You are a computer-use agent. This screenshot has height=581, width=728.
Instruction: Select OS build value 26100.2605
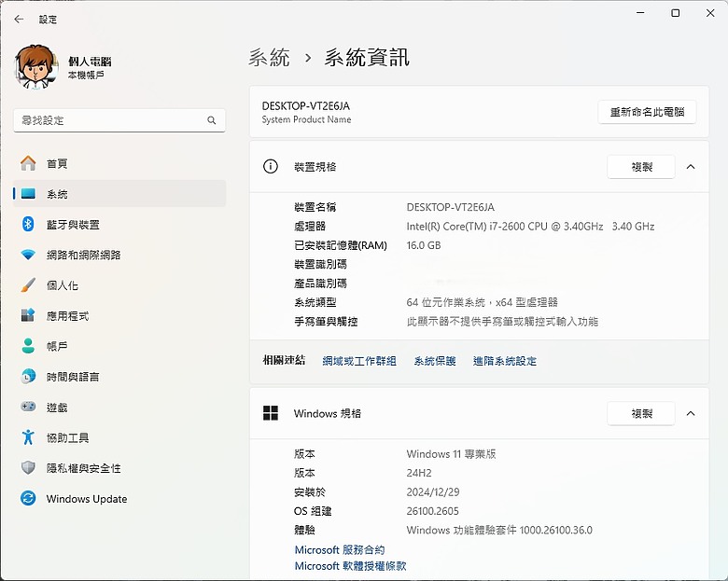click(x=433, y=511)
